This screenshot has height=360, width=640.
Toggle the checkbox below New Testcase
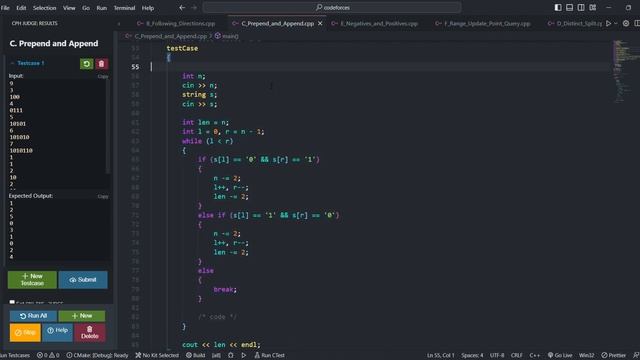point(12,302)
